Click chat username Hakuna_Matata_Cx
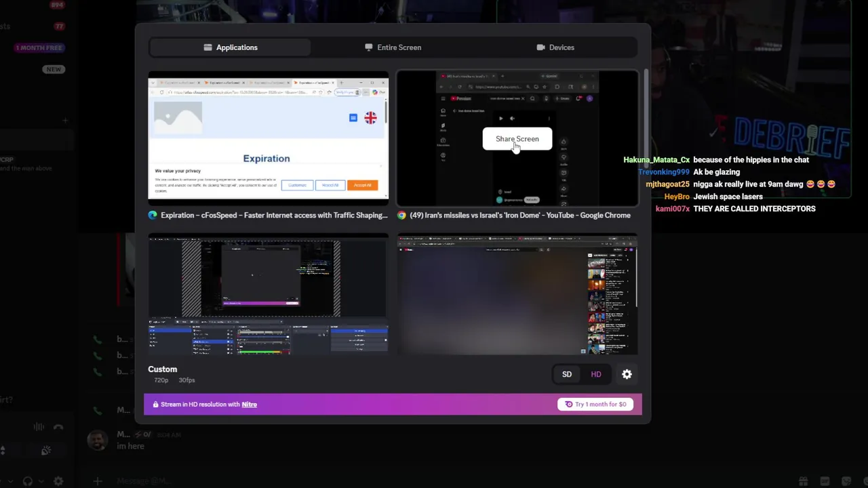 [656, 160]
